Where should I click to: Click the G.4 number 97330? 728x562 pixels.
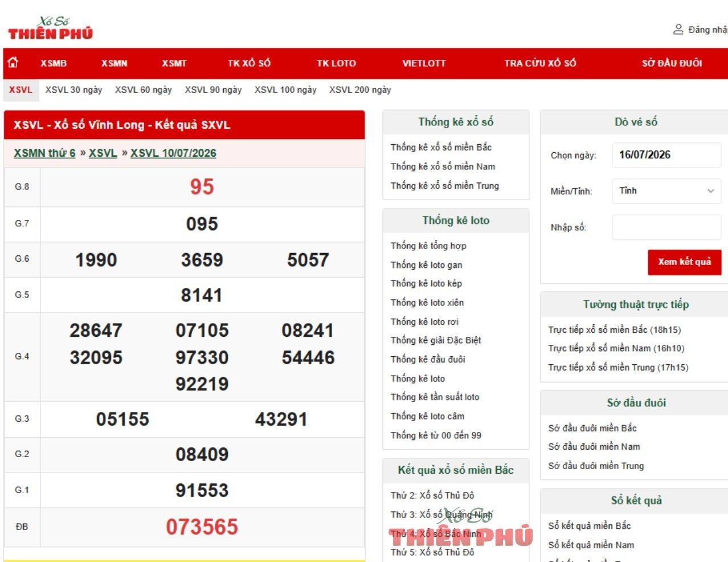(202, 357)
